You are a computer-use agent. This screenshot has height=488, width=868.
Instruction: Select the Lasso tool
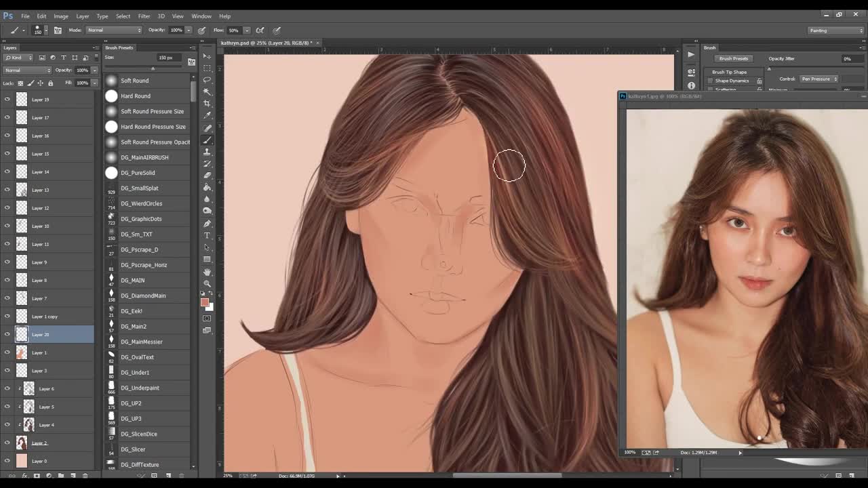pos(208,80)
